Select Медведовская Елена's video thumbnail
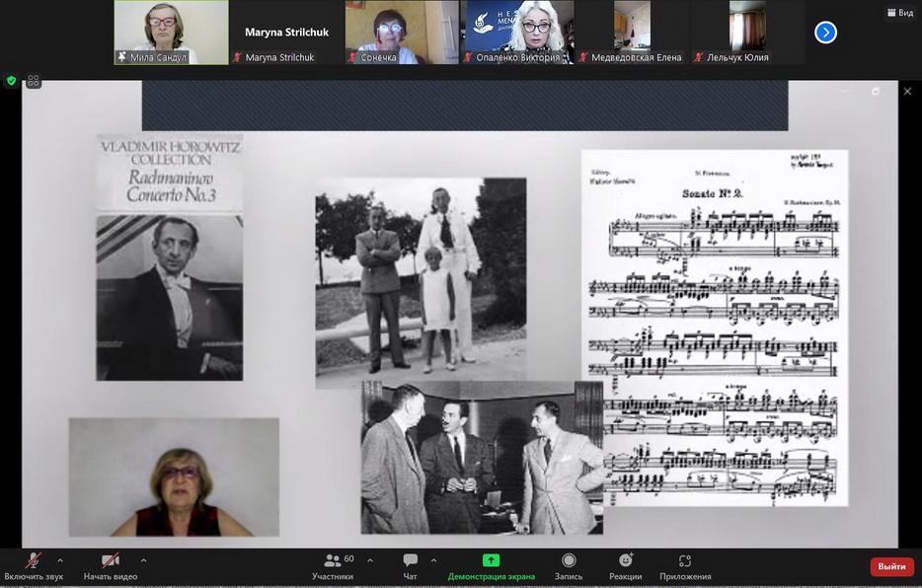The image size is (922, 588). coord(632,33)
